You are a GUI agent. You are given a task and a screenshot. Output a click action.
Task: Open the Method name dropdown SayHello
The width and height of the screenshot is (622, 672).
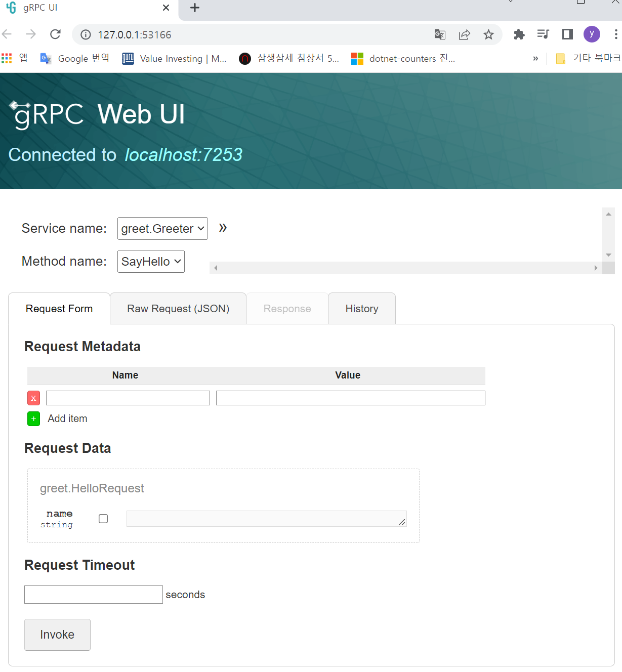151,262
